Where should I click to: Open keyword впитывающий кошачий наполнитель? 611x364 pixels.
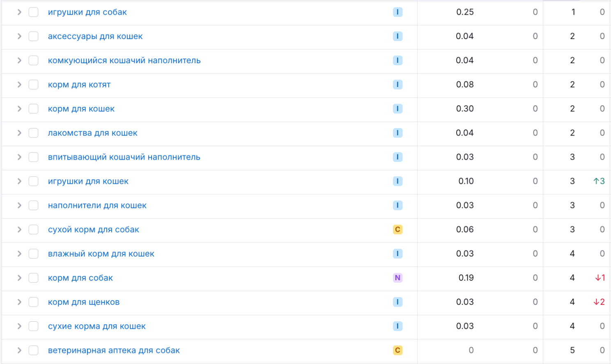[x=124, y=157]
